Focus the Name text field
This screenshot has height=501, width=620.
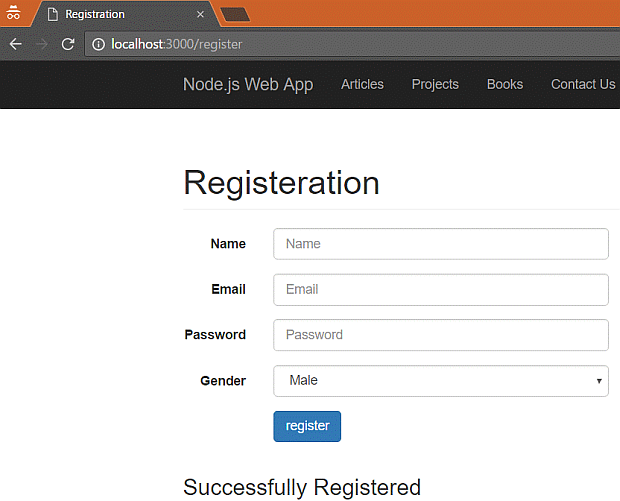tap(441, 244)
